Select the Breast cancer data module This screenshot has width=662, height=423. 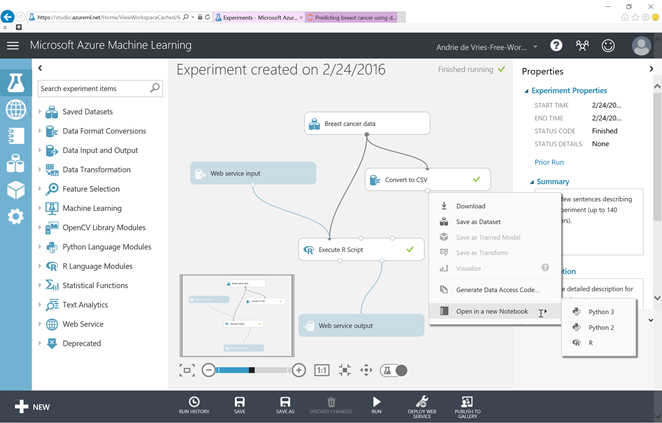coord(367,123)
